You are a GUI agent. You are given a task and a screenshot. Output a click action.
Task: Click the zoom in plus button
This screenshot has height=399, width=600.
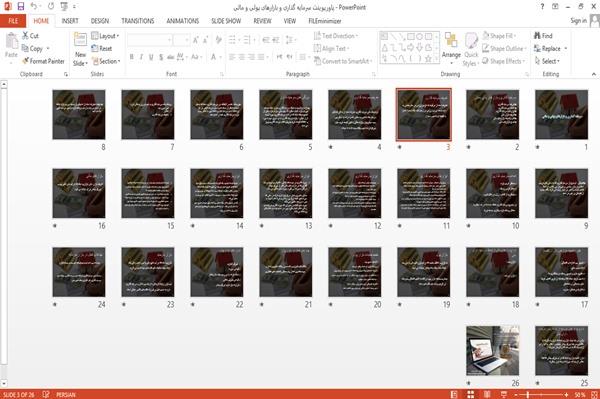tap(566, 394)
